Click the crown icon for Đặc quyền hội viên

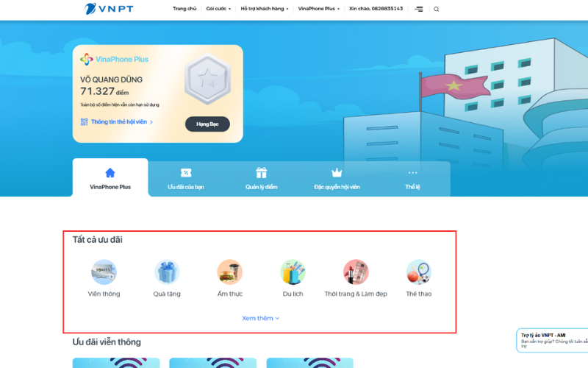pos(337,173)
